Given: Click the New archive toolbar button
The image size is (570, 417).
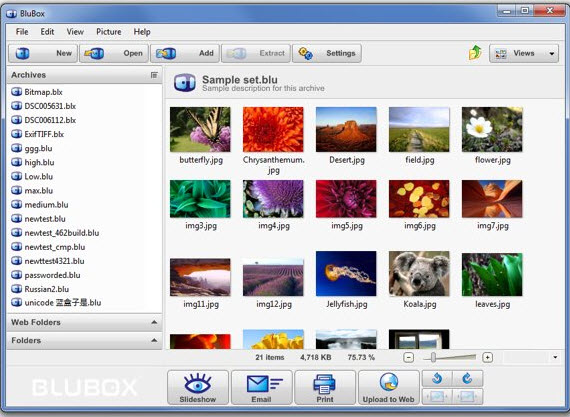Looking at the screenshot, I should point(43,53).
